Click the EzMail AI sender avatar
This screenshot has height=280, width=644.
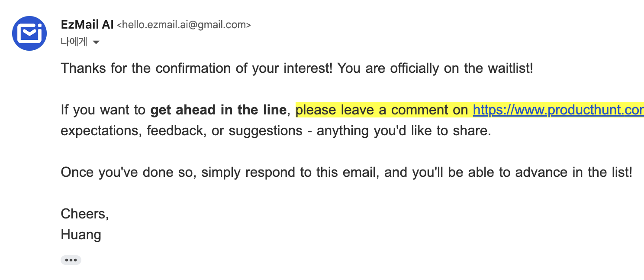point(29,33)
